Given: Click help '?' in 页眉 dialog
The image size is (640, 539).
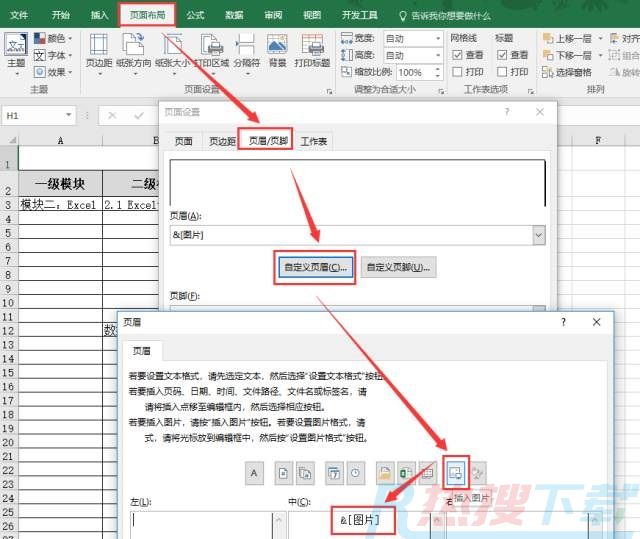Looking at the screenshot, I should (x=564, y=322).
